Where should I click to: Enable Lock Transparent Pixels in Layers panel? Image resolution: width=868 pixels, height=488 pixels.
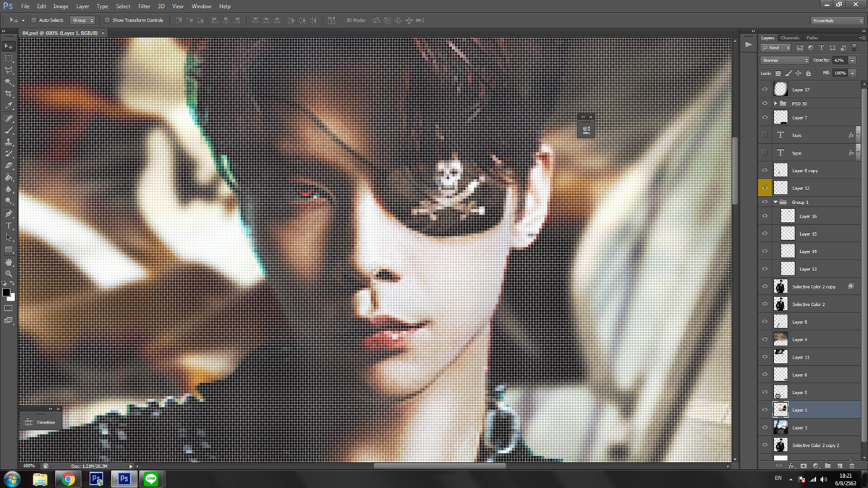(780, 73)
